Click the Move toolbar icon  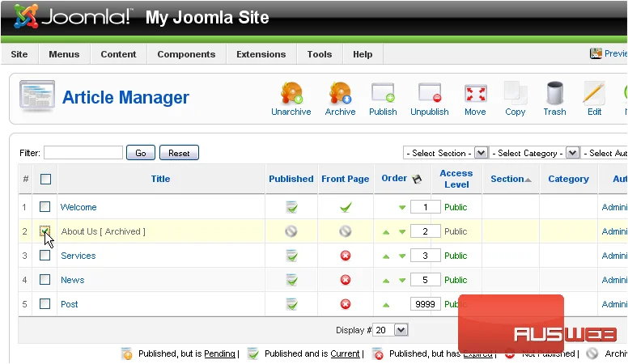(x=475, y=94)
